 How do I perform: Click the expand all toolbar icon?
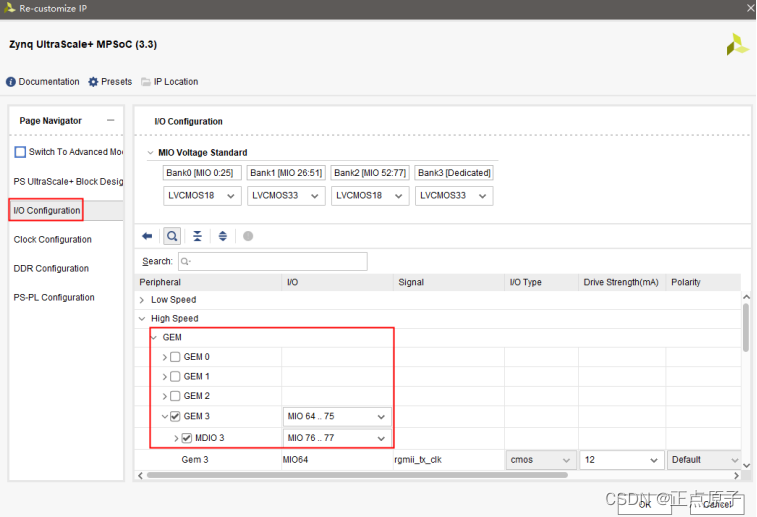click(223, 236)
